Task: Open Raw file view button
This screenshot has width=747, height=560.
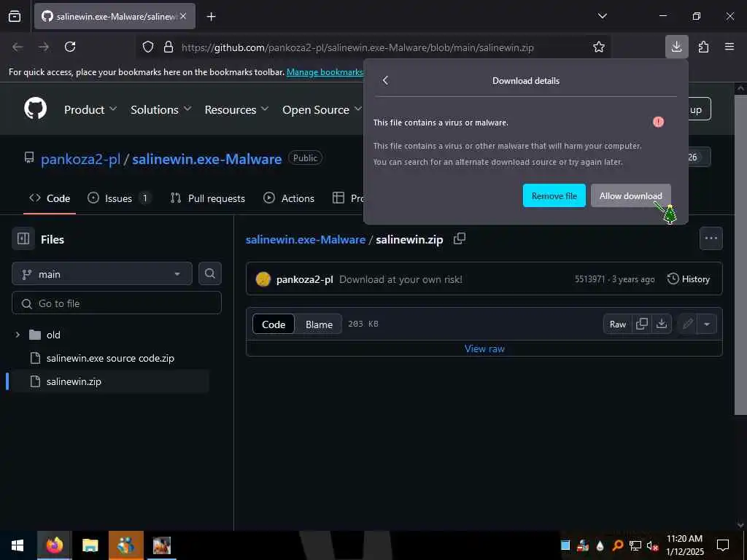Action: point(617,324)
